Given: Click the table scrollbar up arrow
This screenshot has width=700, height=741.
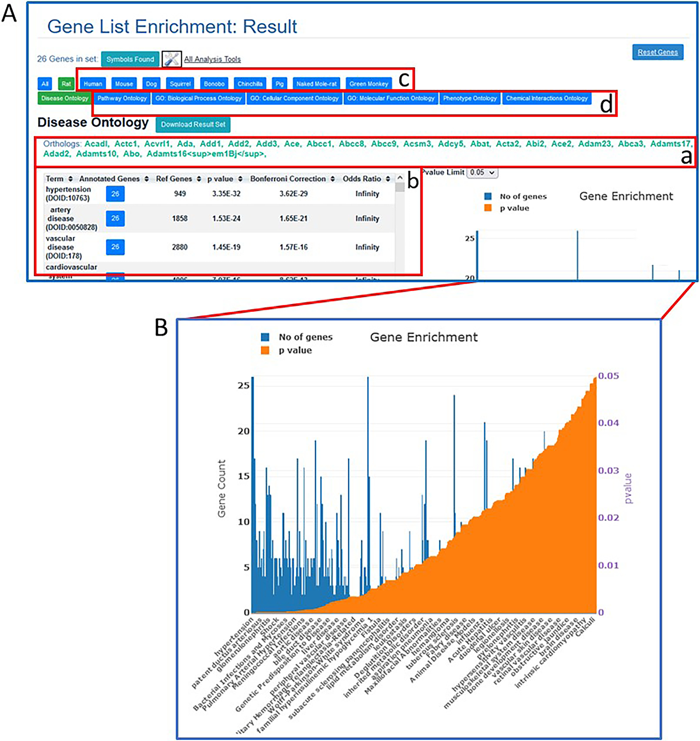Looking at the screenshot, I should tap(400, 178).
